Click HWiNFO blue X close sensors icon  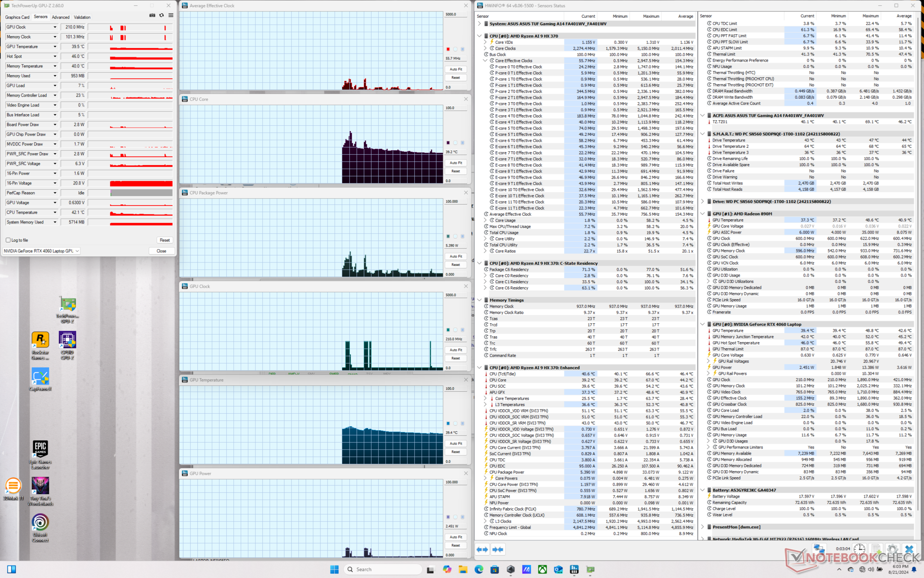pyautogui.click(x=909, y=549)
